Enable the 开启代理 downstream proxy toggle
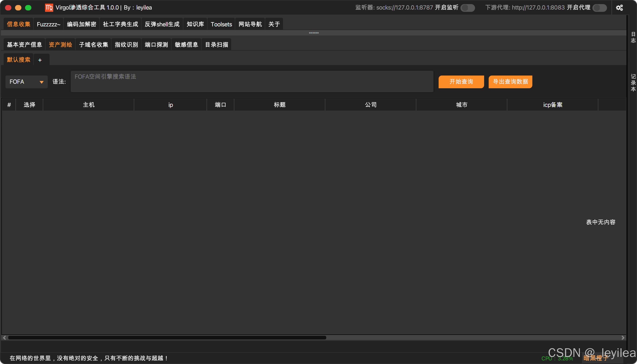 (x=599, y=8)
